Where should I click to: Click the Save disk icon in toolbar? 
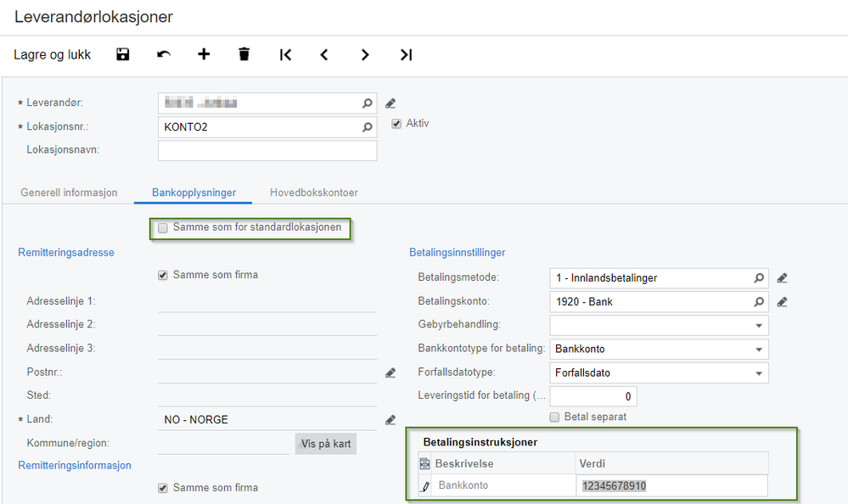pos(123,54)
